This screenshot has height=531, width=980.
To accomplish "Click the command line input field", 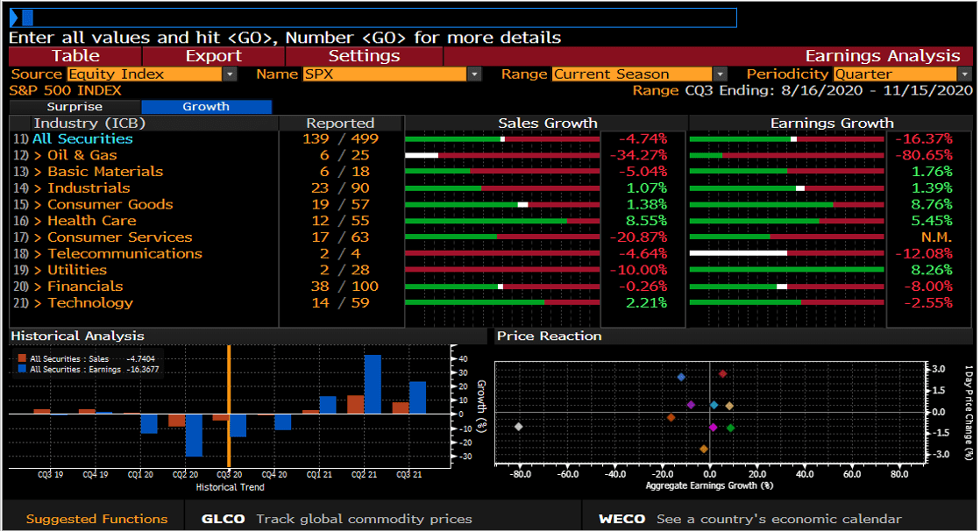I will click(377, 18).
